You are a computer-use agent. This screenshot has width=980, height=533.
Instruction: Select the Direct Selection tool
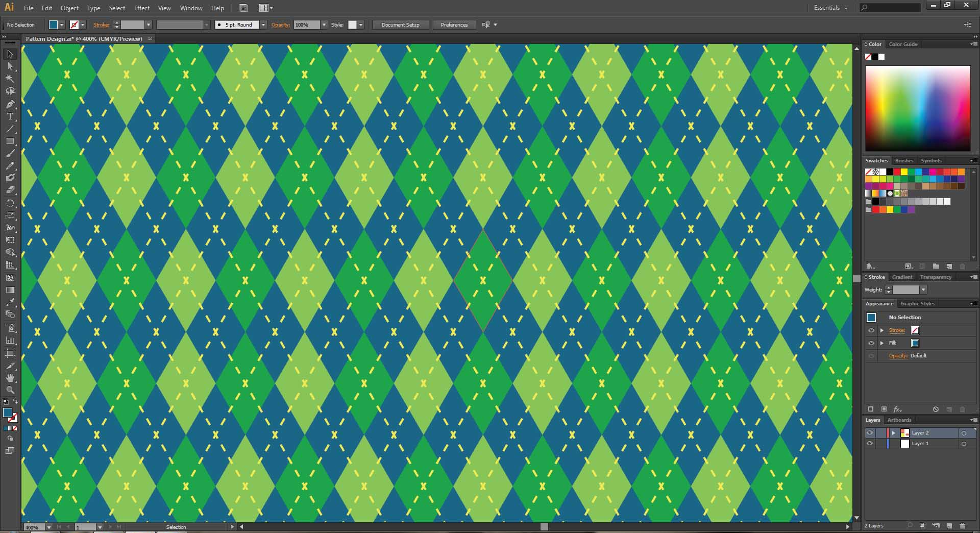click(x=10, y=66)
